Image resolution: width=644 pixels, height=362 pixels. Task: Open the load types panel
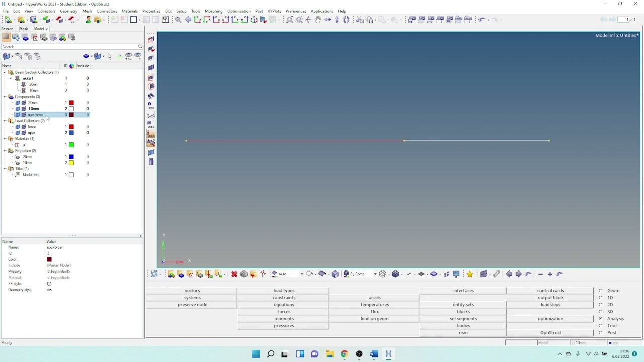pyautogui.click(x=284, y=291)
